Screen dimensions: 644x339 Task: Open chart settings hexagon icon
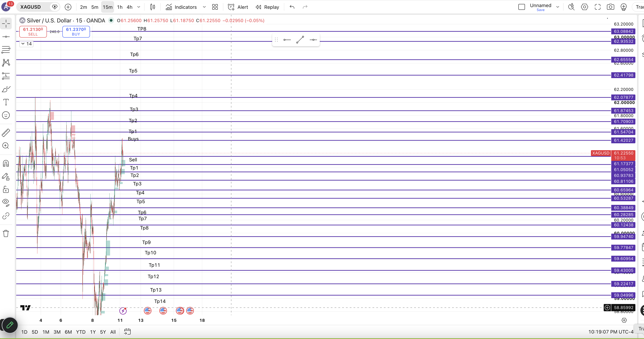point(585,7)
